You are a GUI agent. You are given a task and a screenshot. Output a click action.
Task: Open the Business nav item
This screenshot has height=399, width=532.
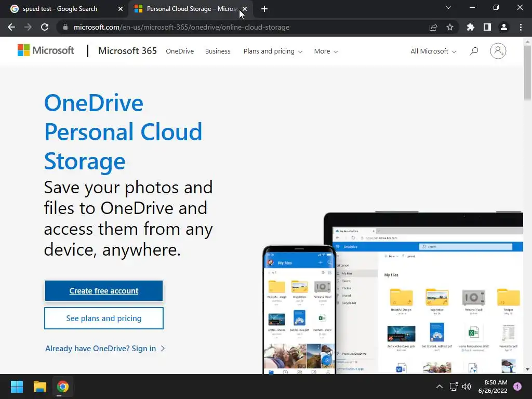[x=218, y=51]
